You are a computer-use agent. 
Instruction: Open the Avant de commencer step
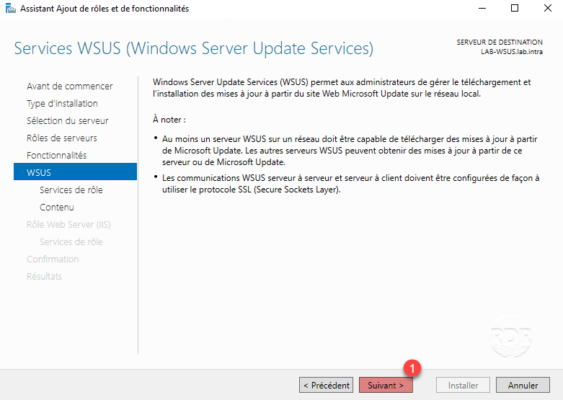coord(70,86)
